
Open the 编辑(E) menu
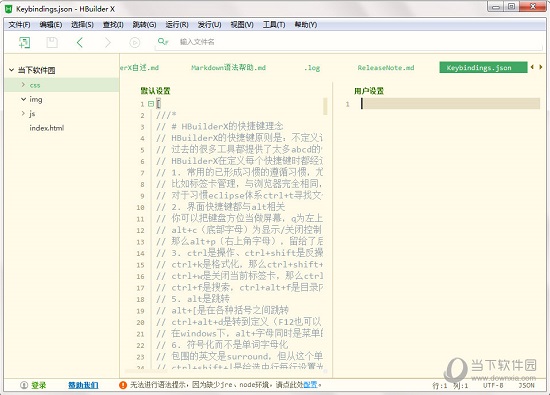click(51, 25)
